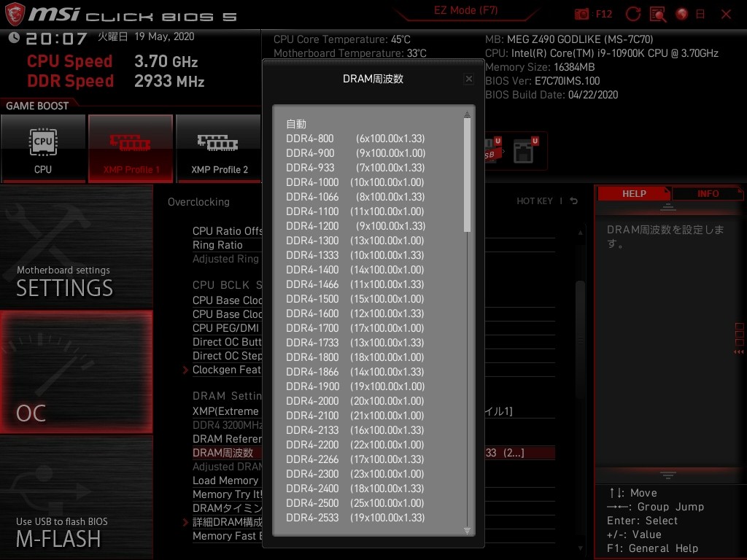Click the circular refresh arrow icon in top bar
Screen dimensions: 747x560
point(632,14)
